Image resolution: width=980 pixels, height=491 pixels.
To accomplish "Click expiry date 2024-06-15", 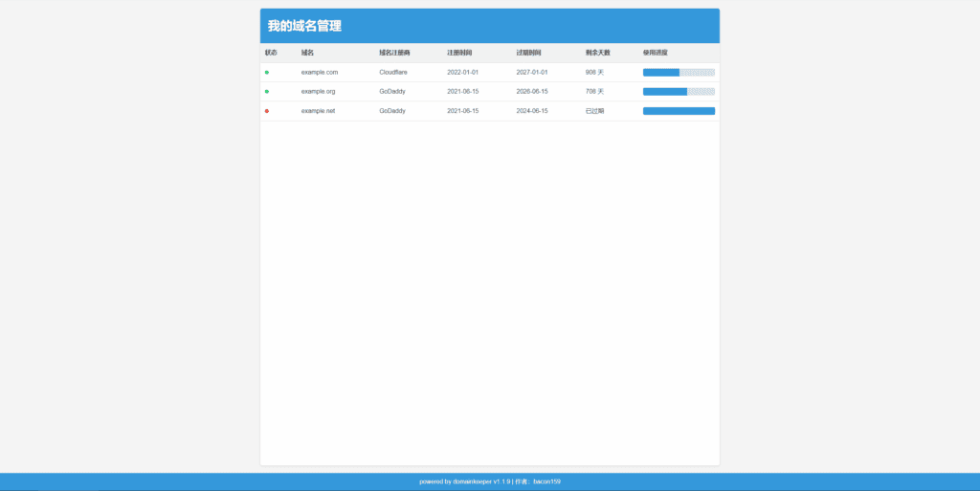I will click(532, 111).
